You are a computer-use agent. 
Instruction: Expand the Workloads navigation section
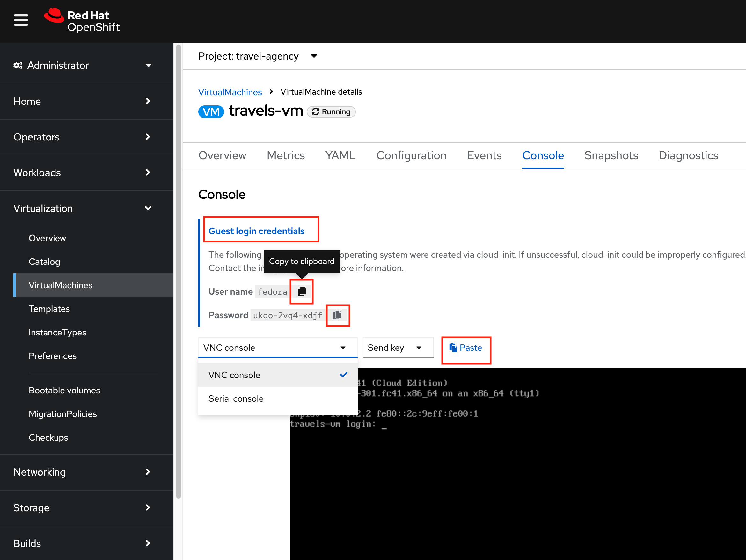(87, 173)
